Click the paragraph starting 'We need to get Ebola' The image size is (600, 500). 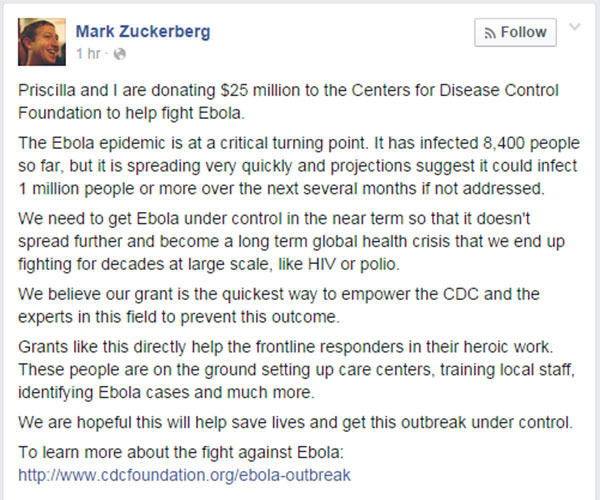[x=292, y=241]
